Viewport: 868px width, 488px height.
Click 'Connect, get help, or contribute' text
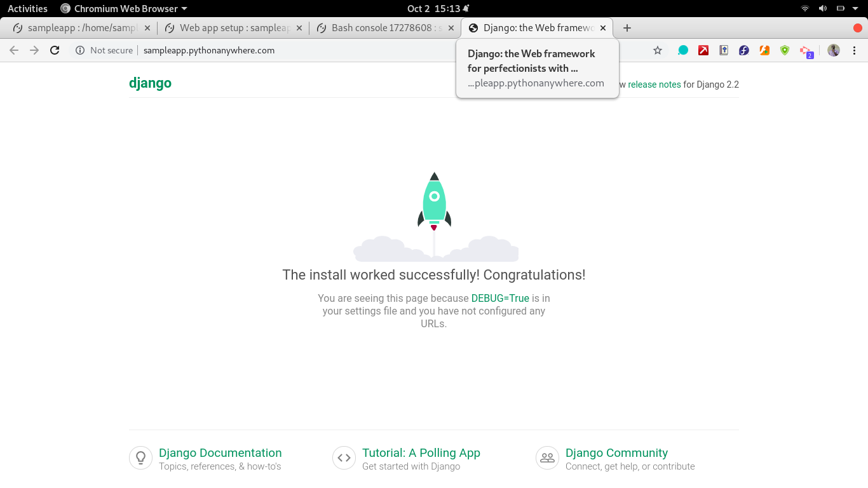[630, 466]
